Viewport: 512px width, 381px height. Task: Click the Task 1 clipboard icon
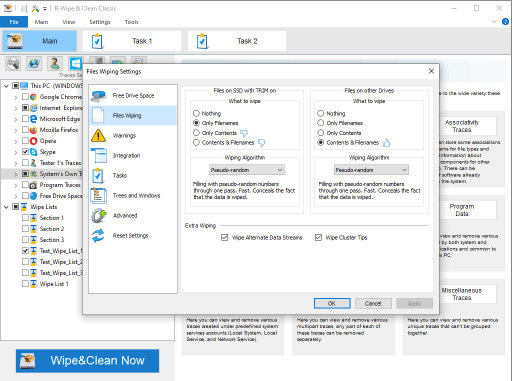click(97, 41)
